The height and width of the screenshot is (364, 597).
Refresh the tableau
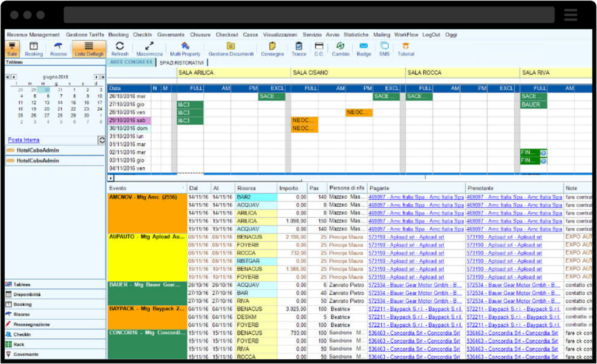click(120, 49)
